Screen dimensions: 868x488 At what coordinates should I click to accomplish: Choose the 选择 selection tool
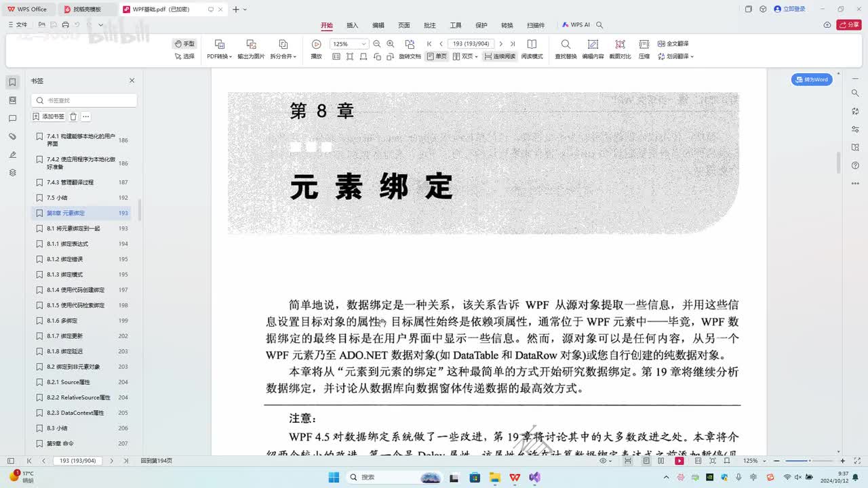(184, 56)
